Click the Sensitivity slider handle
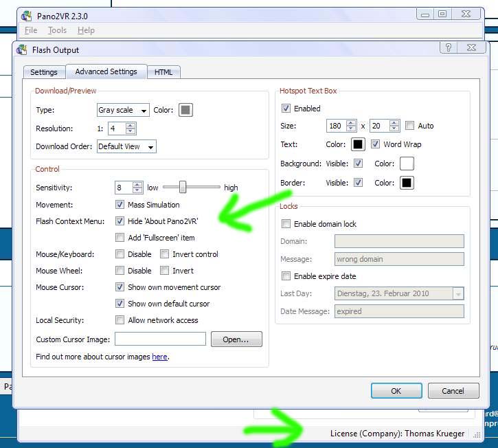 point(183,187)
